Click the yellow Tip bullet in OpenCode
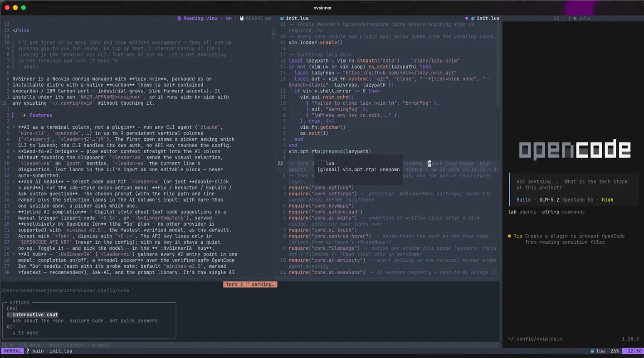This screenshot has width=644, height=358. 509,236
